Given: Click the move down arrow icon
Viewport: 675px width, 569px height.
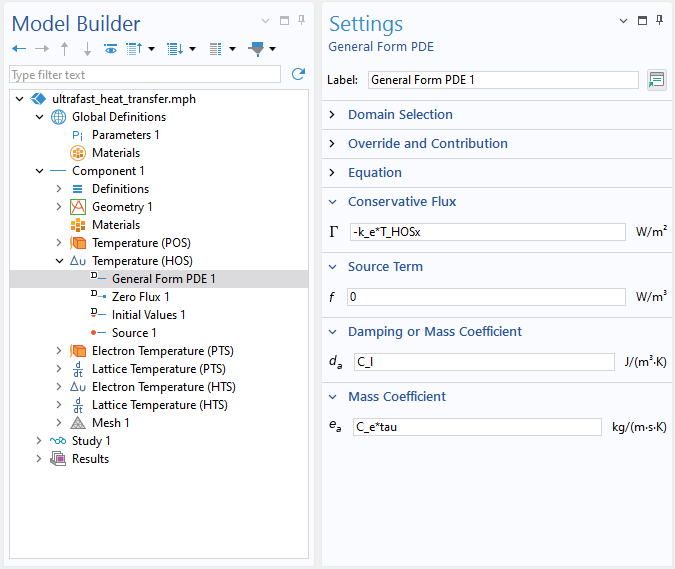Looking at the screenshot, I should [87, 48].
